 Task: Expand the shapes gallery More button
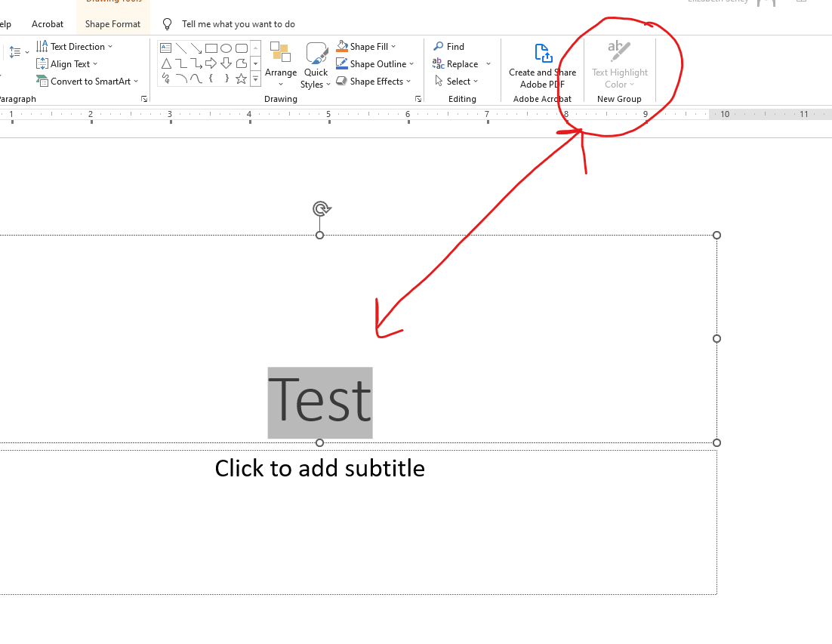[x=256, y=79]
